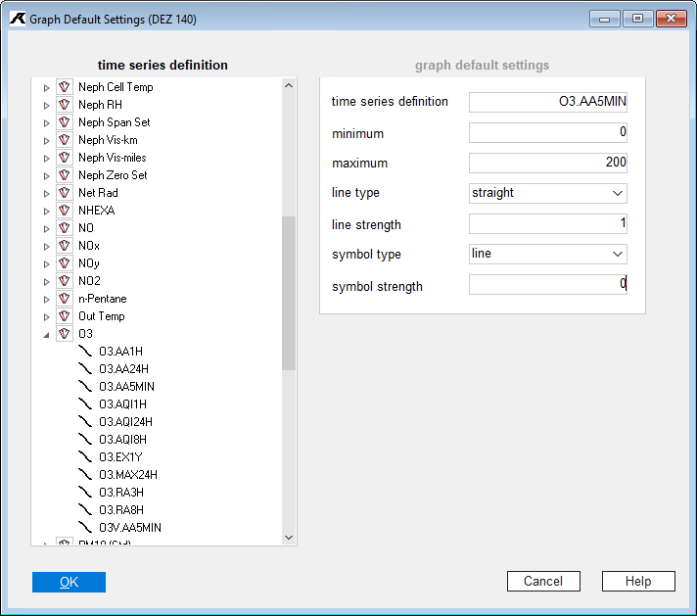Click the curve icon beside O3.AQI8H
Screen dimensions: 697x616
point(85,440)
